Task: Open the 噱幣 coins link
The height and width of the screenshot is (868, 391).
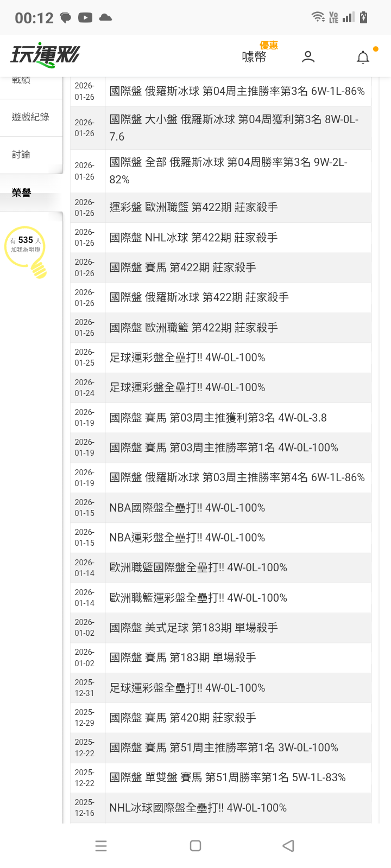Action: click(254, 57)
